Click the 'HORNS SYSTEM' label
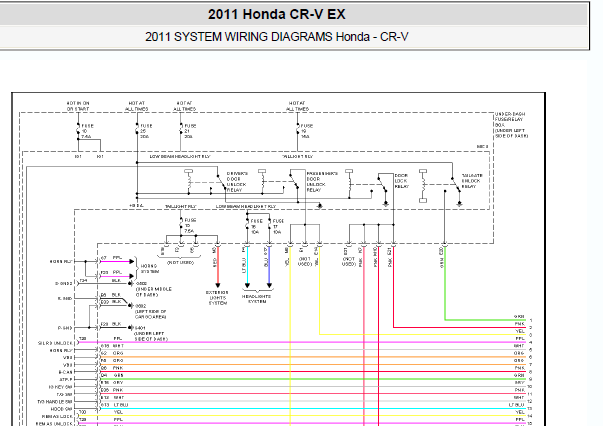The width and height of the screenshot is (603, 426). click(148, 268)
